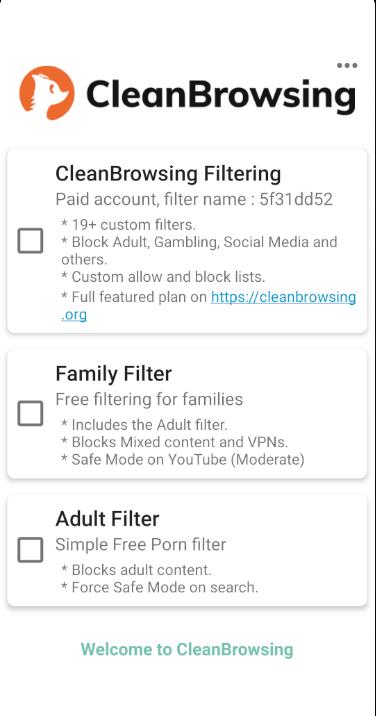Viewport: 376px width, 716px height.
Task: Select the Adult Filter card title
Action: [107, 519]
